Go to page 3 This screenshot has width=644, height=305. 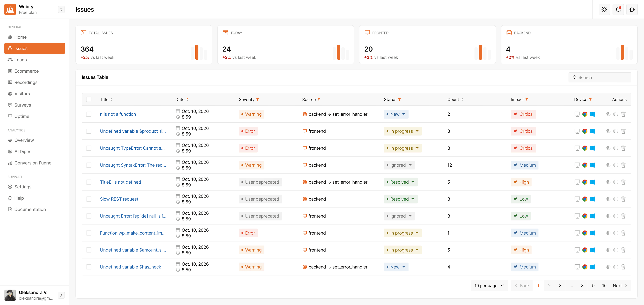click(560, 286)
